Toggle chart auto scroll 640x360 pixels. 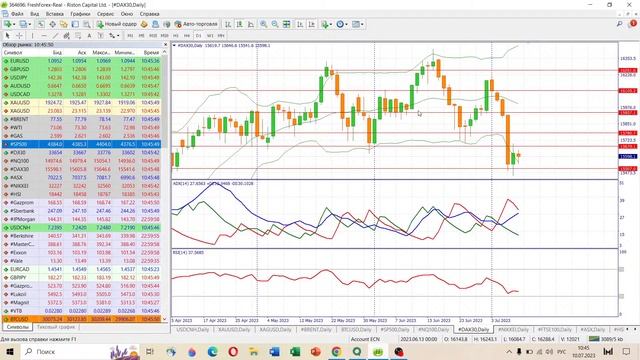point(300,24)
